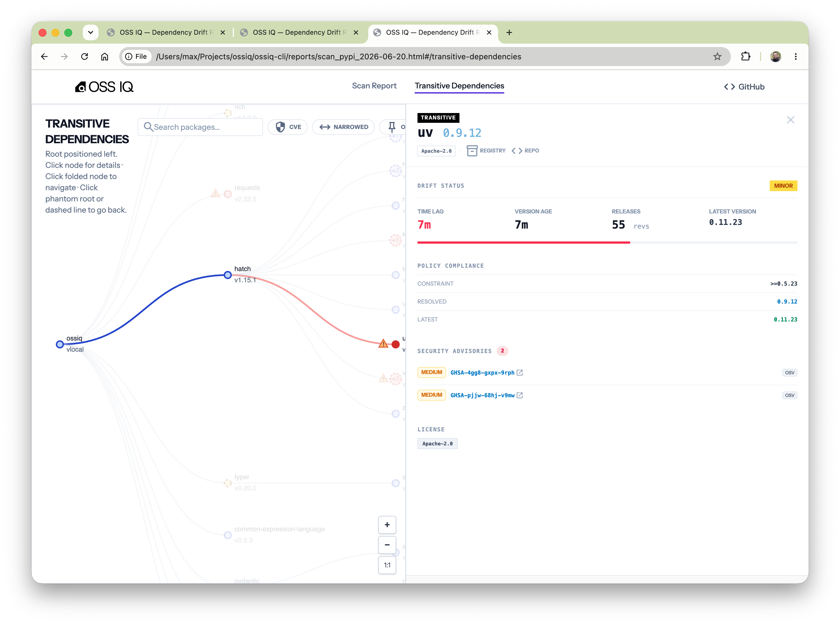Click external link icon for GHSA-4gg8-gxpx-9rph
The image size is (840, 625).
[520, 373]
